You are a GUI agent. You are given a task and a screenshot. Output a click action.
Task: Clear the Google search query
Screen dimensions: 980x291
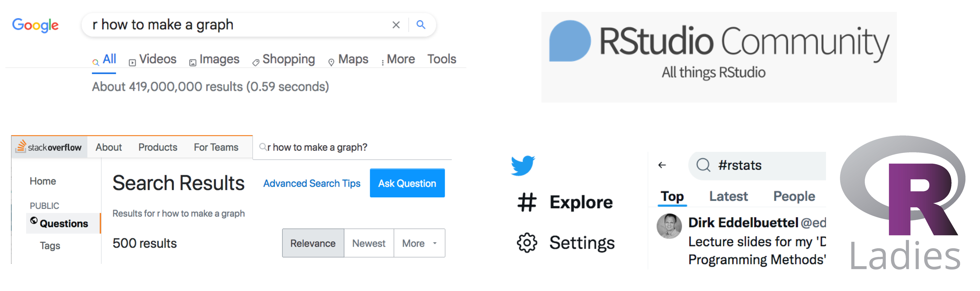[396, 25]
